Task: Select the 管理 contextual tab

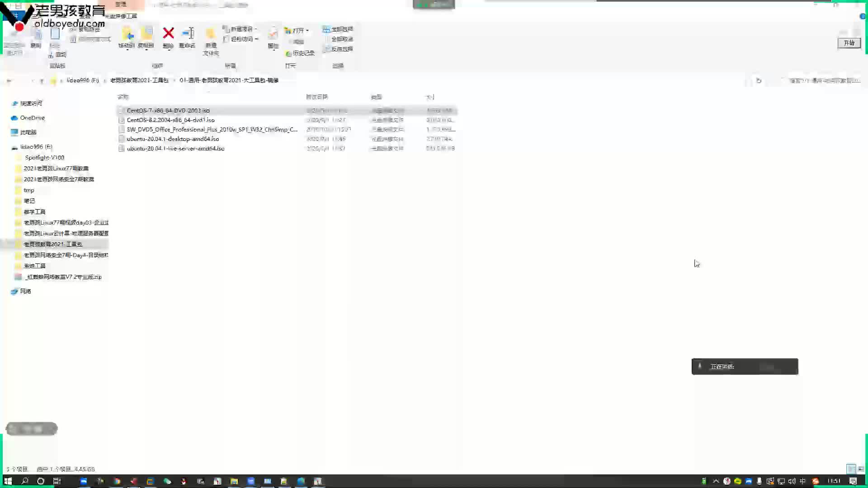Action: [121, 5]
